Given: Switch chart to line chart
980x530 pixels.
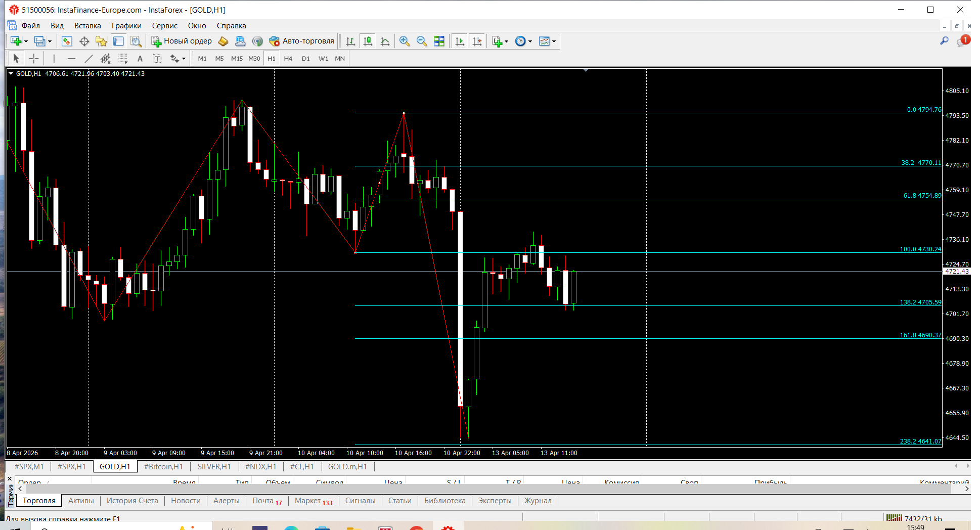Looking at the screenshot, I should coord(385,41).
